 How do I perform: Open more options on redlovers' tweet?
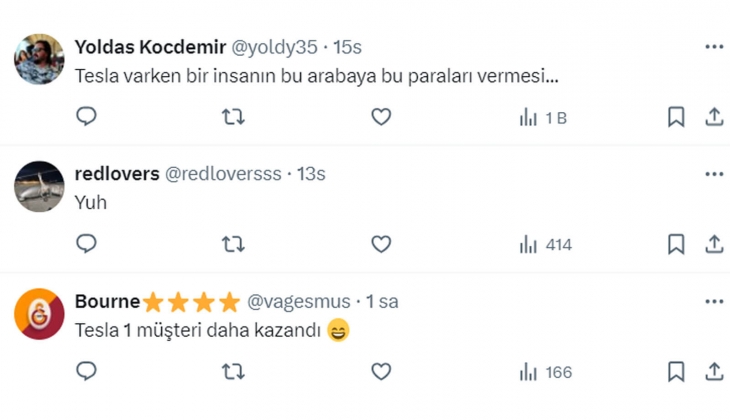pyautogui.click(x=713, y=174)
